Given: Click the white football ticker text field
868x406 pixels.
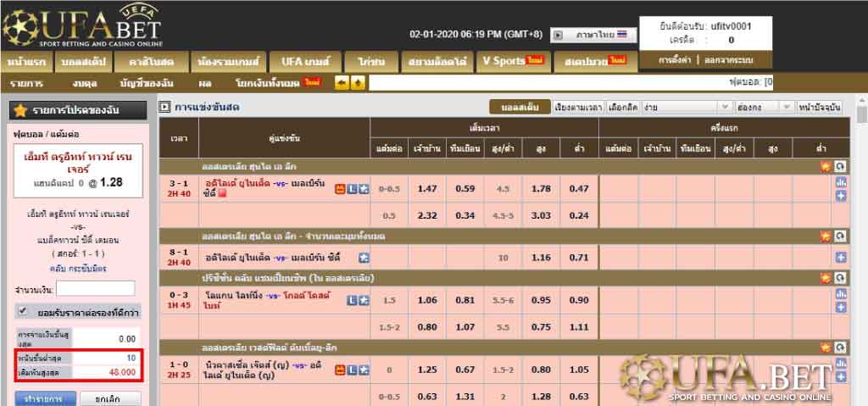Looking at the screenshot, I should tap(570, 83).
